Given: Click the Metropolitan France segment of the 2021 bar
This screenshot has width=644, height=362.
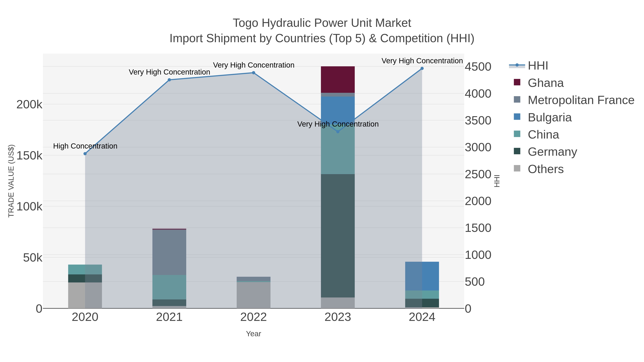Looking at the screenshot, I should 169,252.
